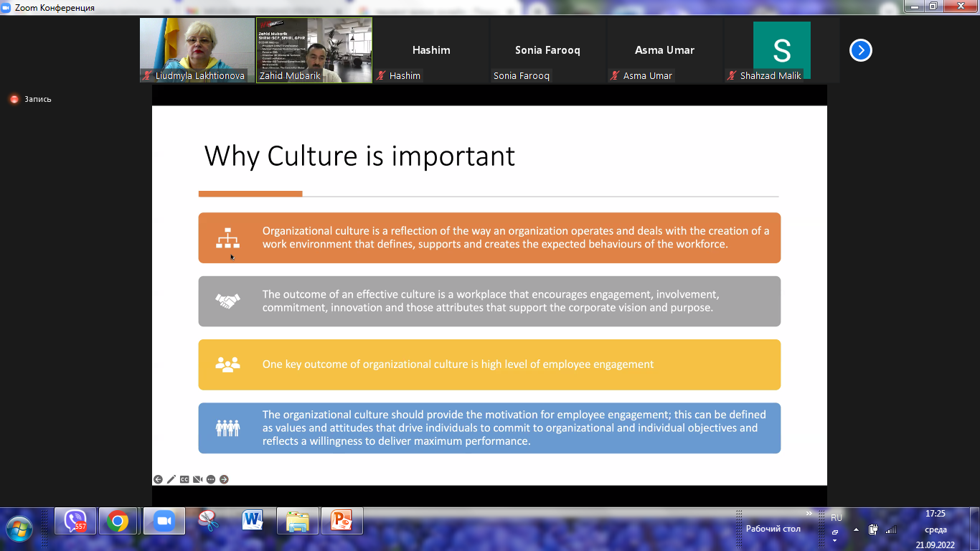Screen dimensions: 980x551
Task: Toggle the slideshow camera icon
Action: [197, 479]
